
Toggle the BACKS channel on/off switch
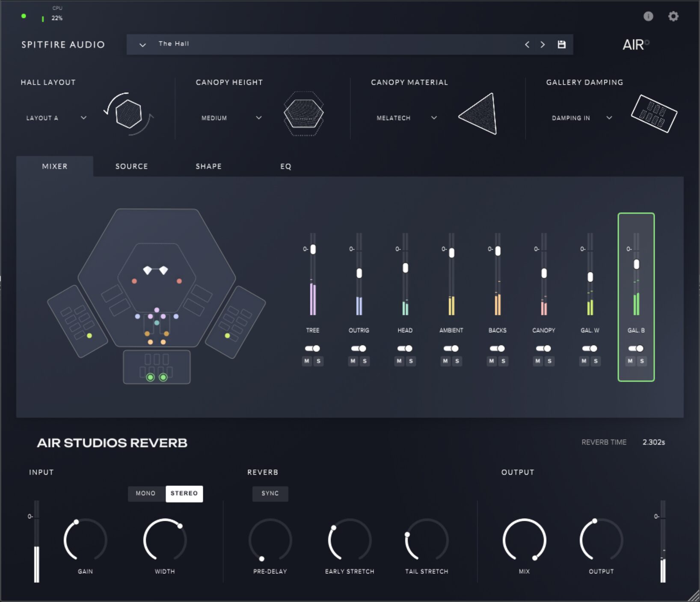(497, 348)
